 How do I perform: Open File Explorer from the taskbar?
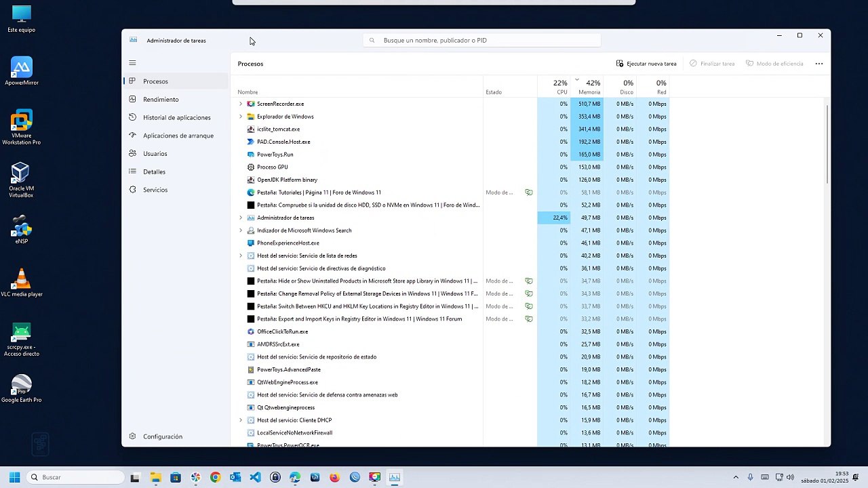point(155,477)
